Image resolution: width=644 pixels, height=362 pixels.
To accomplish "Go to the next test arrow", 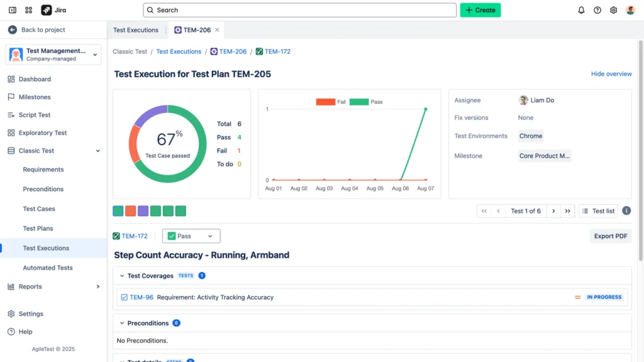I will [x=553, y=211].
